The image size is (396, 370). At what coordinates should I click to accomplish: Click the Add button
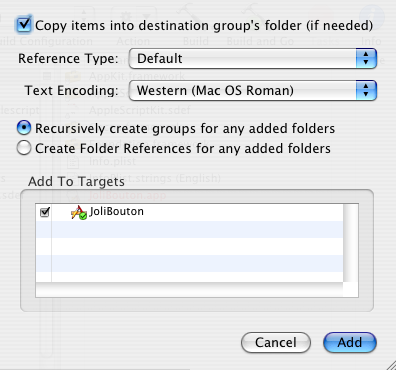pyautogui.click(x=350, y=342)
